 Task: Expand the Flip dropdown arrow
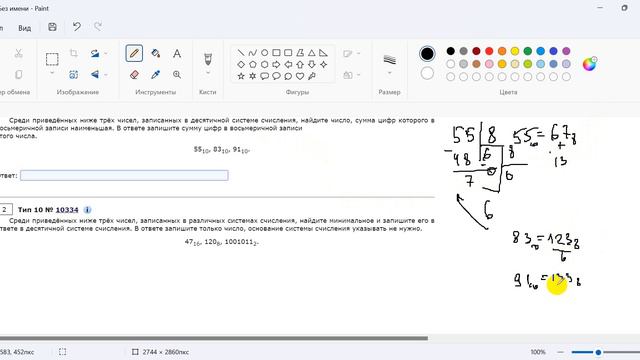[x=106, y=75]
